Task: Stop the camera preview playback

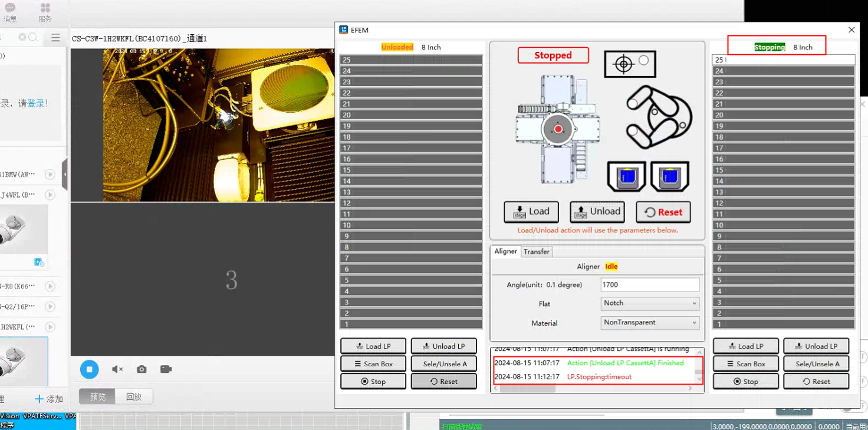Action: (x=89, y=369)
